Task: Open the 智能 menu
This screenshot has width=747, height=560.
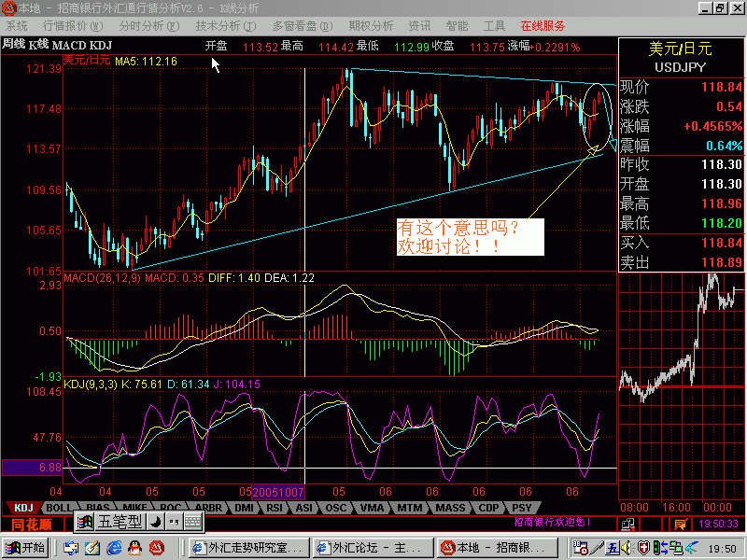Action: (457, 26)
